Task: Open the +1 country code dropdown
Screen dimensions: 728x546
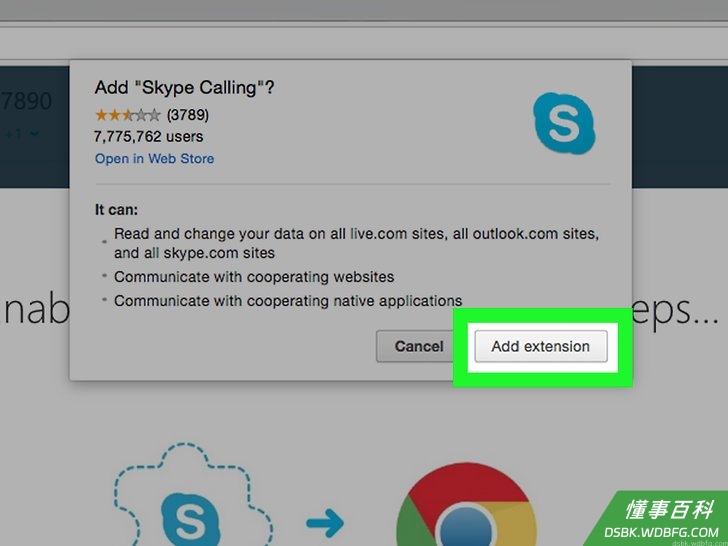Action: [21, 135]
